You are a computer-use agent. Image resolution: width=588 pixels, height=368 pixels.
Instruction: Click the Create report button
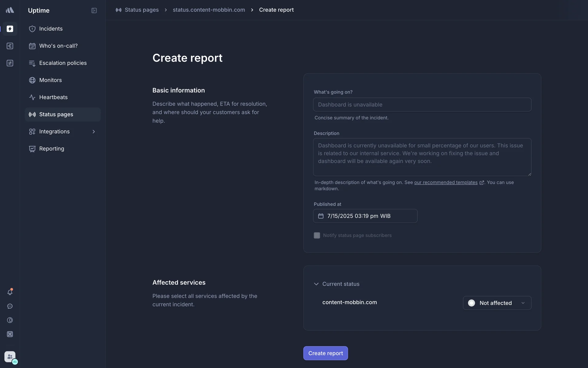pyautogui.click(x=325, y=353)
